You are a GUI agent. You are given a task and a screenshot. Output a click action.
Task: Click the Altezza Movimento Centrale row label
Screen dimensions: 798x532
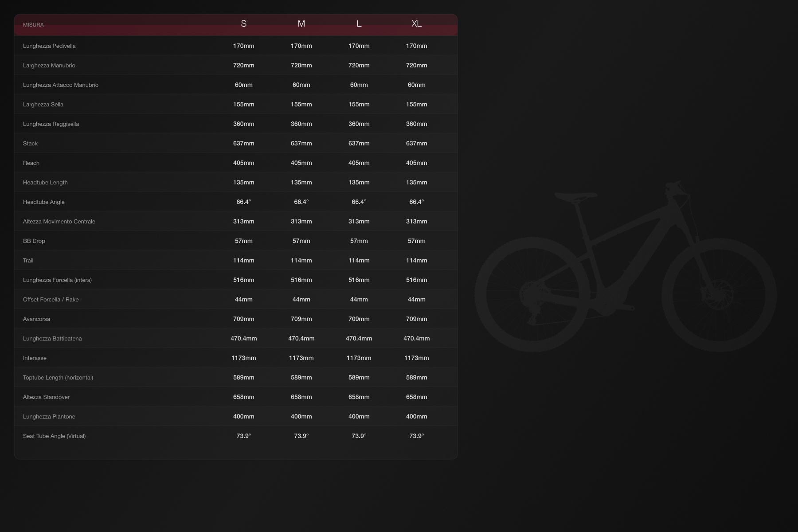coord(59,222)
